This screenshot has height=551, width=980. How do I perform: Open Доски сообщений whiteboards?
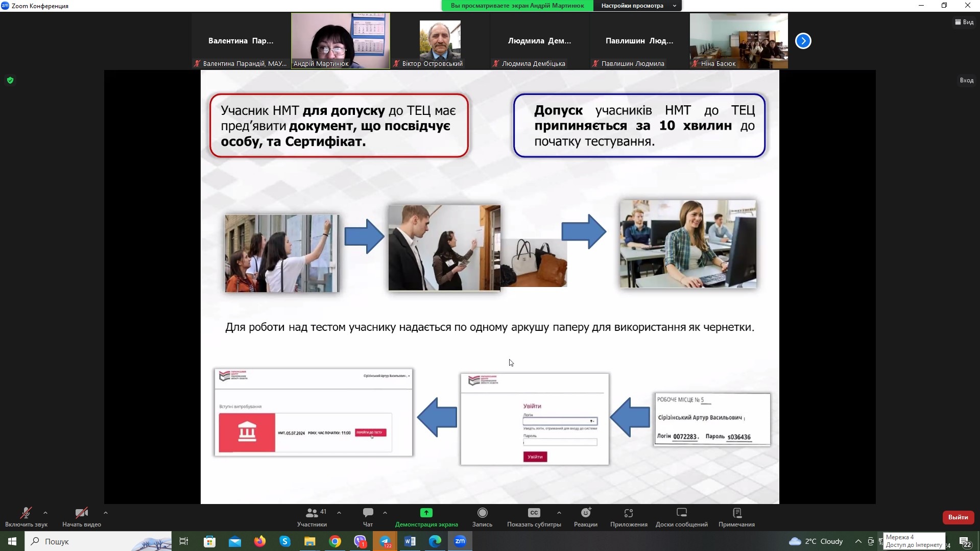coord(681,513)
